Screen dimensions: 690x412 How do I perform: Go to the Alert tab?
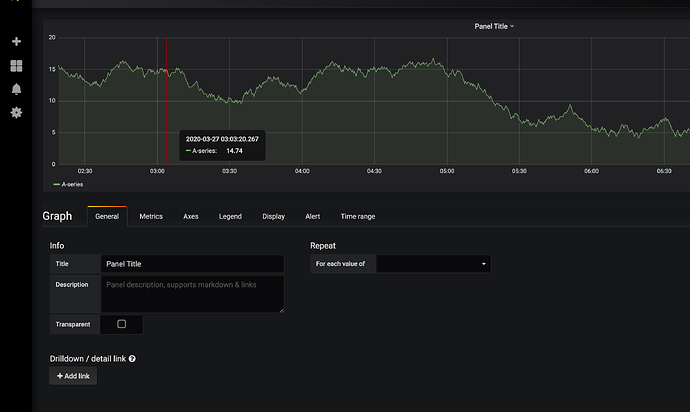pyautogui.click(x=312, y=217)
